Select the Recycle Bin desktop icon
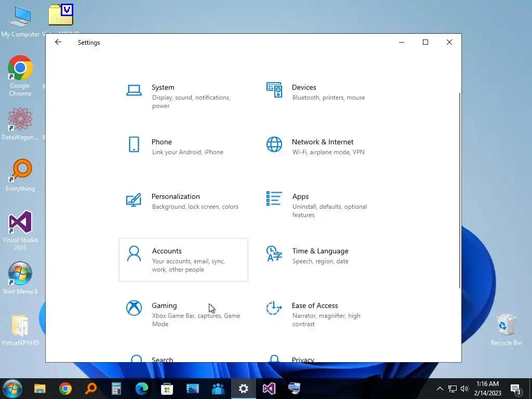 pyautogui.click(x=506, y=330)
